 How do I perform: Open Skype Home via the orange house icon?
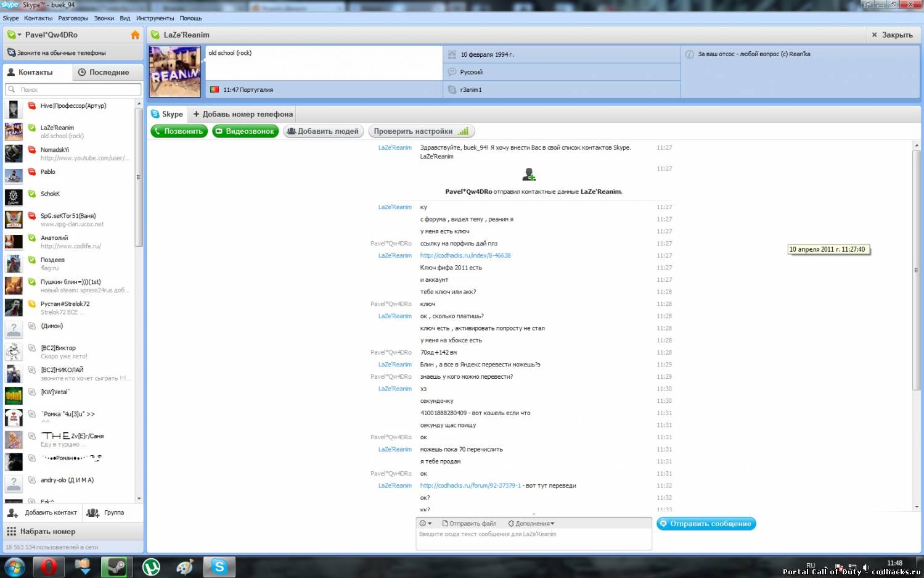[135, 35]
